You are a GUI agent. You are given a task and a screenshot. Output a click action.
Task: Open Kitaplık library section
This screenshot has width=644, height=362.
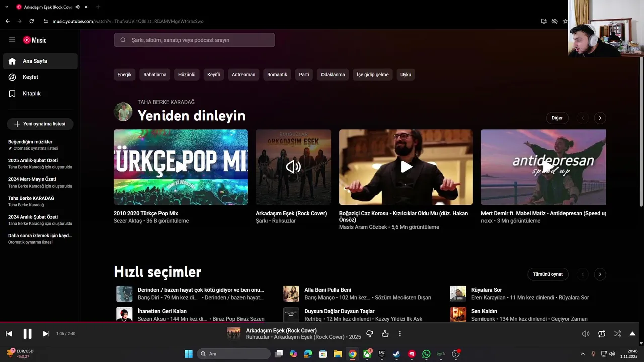pos(40,93)
